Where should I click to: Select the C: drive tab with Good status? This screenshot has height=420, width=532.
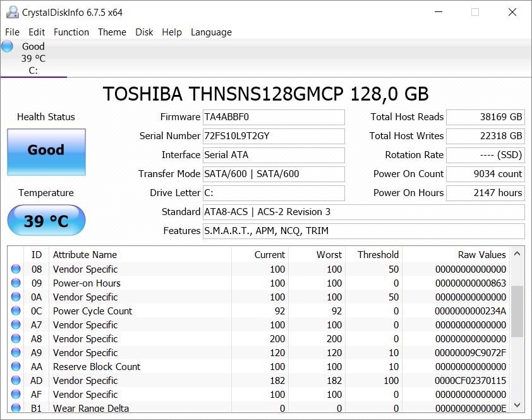click(33, 58)
